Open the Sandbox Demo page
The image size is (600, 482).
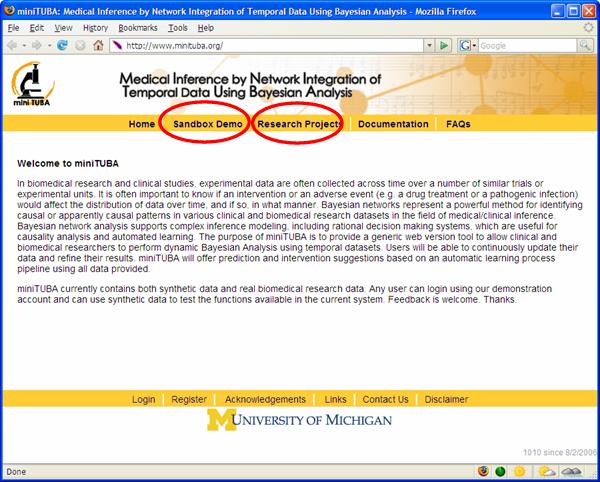(x=208, y=124)
